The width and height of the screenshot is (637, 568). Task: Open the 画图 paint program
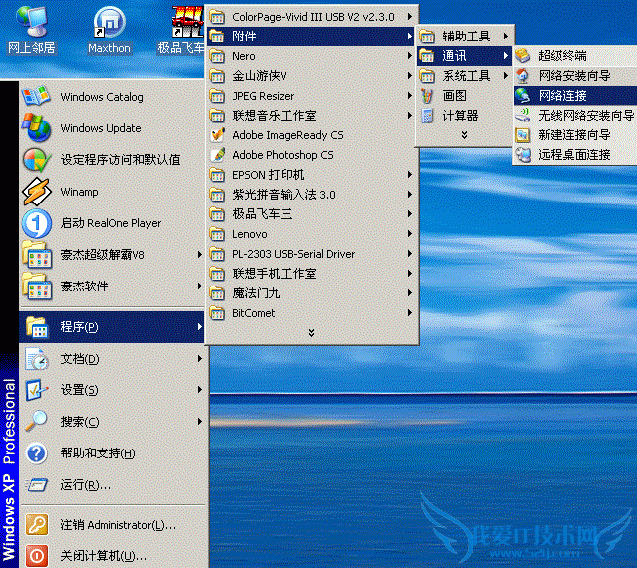click(x=454, y=96)
